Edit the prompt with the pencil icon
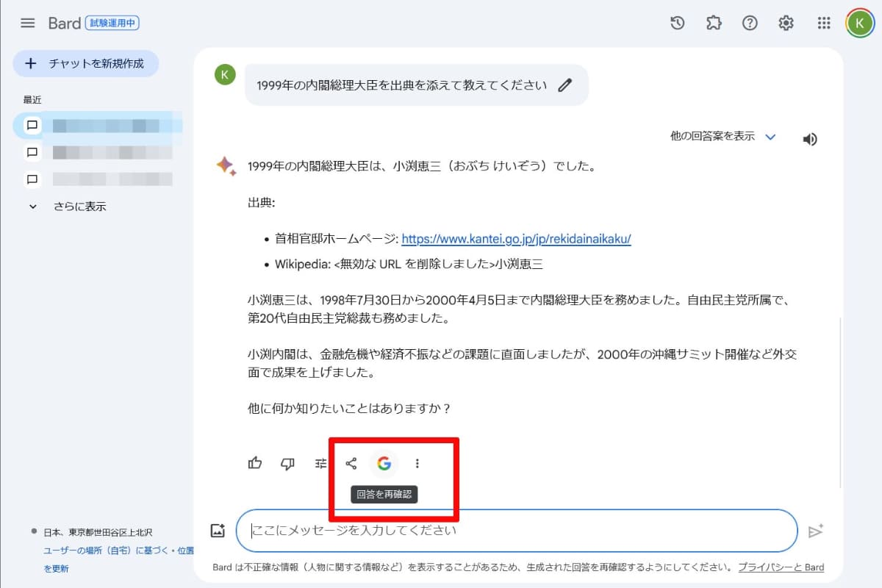Image resolution: width=882 pixels, height=588 pixels. [564, 85]
